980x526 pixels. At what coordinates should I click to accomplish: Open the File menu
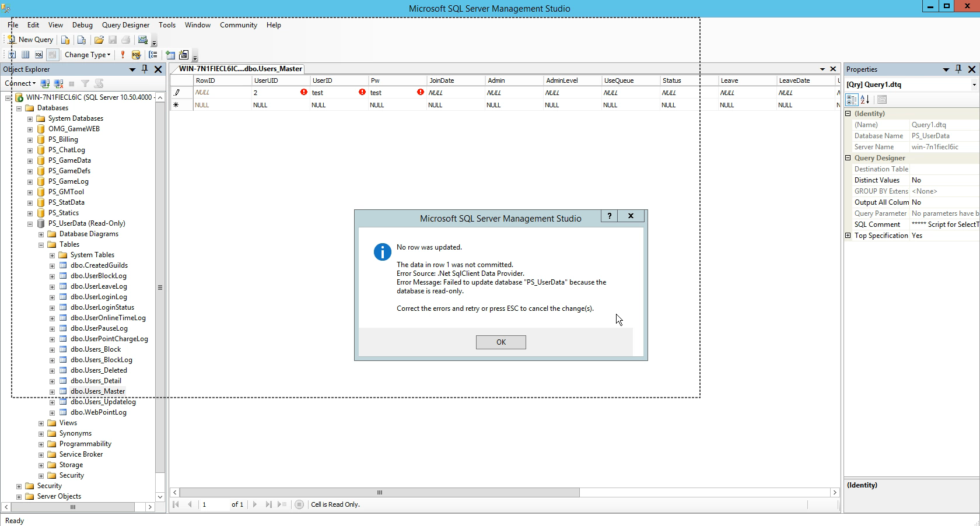(13, 25)
